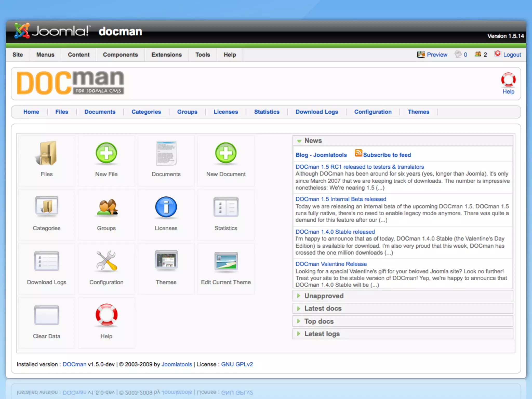This screenshot has height=399, width=532.
Task: Click the Edit Current Theme icon
Action: click(x=226, y=261)
